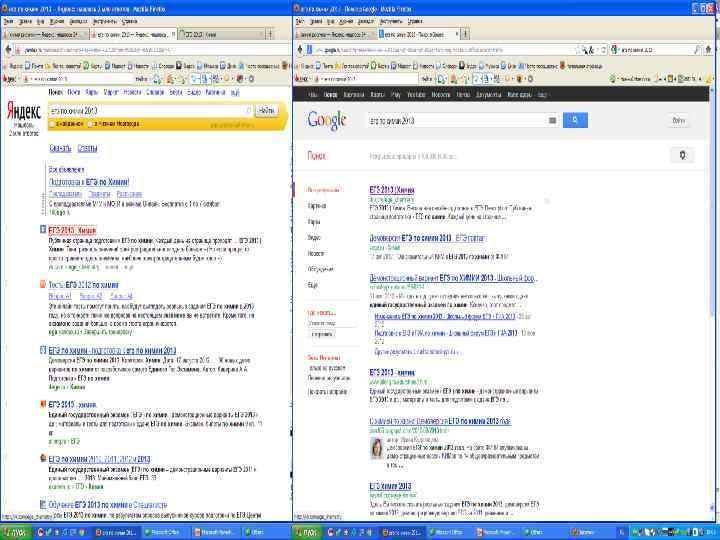Select 'Видео' in Google left sidebar
Viewport: 720px width, 540px height.
pyautogui.click(x=314, y=237)
